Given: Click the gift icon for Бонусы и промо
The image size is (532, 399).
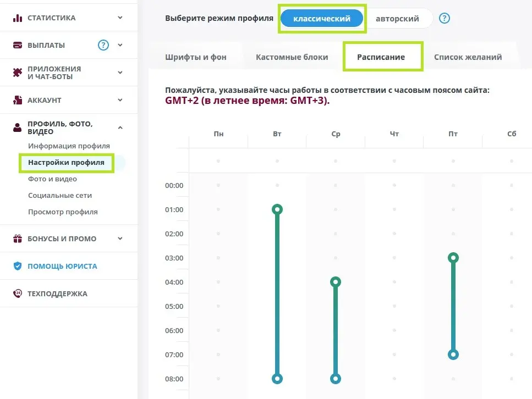Looking at the screenshot, I should click(x=17, y=239).
